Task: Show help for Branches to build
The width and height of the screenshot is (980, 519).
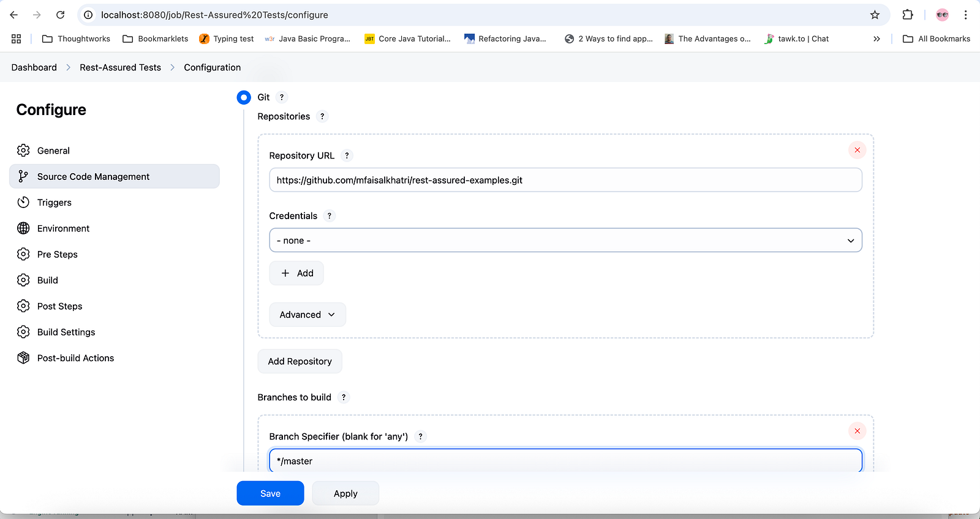Action: pos(344,397)
